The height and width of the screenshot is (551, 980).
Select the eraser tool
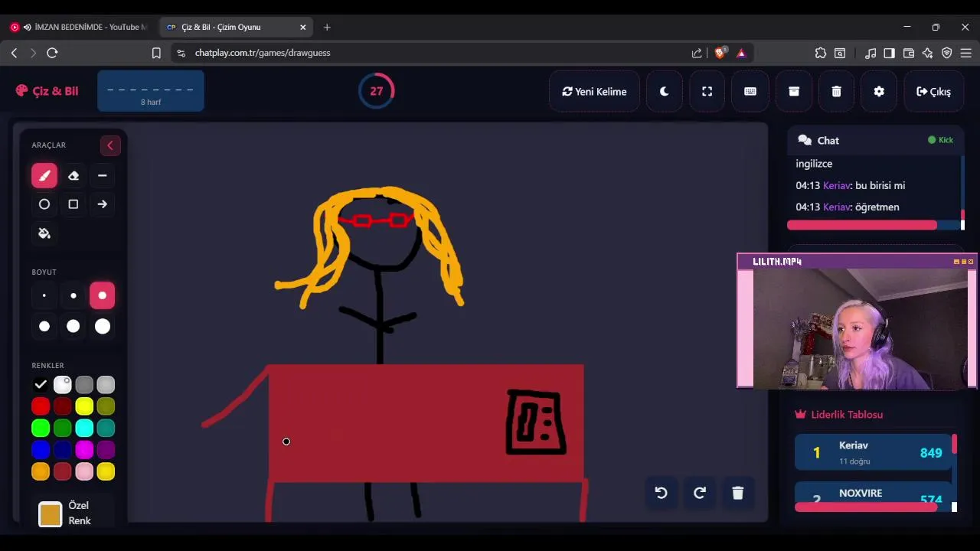click(73, 175)
